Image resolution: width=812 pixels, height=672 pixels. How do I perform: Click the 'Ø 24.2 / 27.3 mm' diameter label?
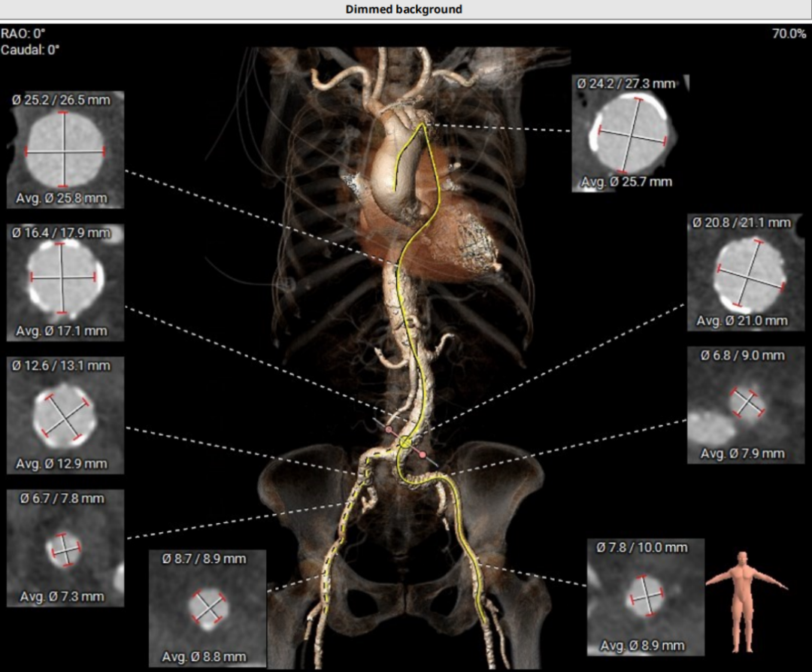tap(626, 84)
